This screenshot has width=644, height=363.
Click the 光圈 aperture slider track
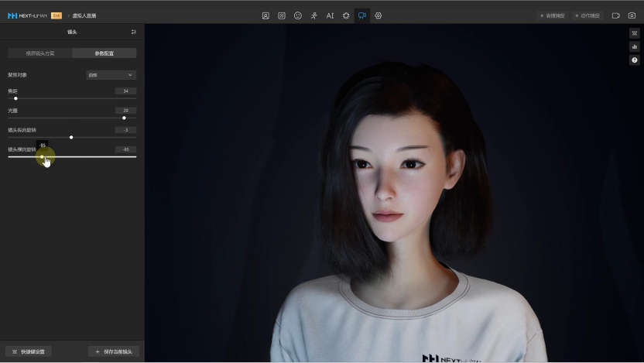[72, 118]
